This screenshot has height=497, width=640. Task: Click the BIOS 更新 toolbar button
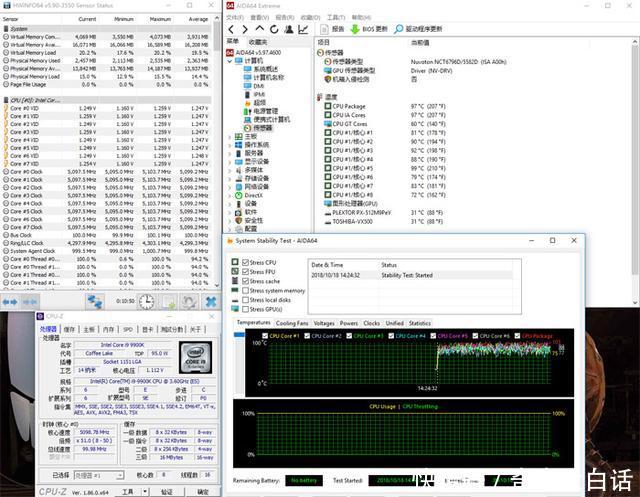coord(369,29)
